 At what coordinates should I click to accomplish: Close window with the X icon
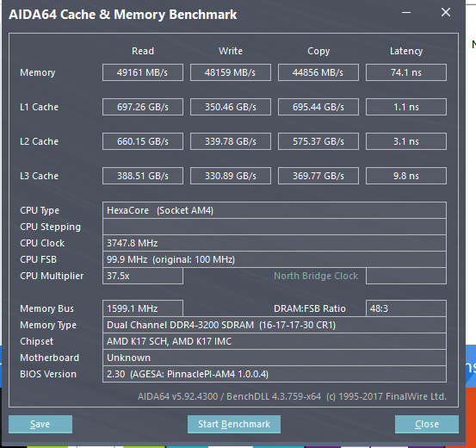click(x=446, y=12)
